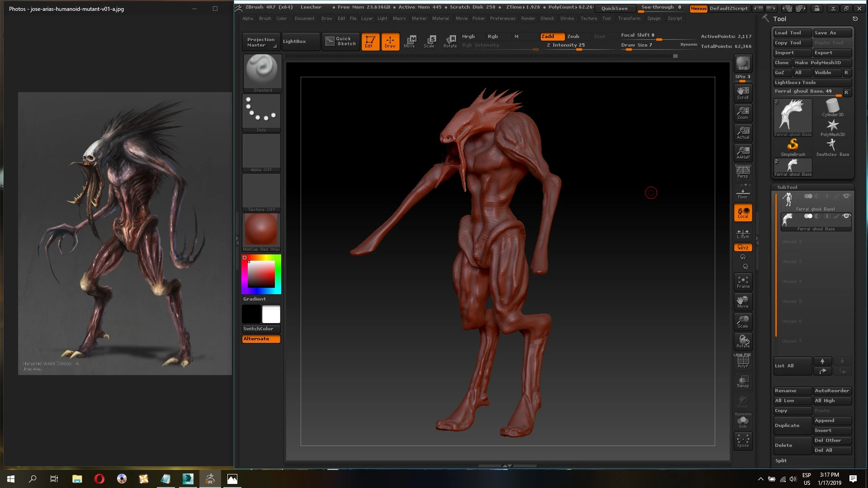Click the Draw tool icon

[389, 41]
